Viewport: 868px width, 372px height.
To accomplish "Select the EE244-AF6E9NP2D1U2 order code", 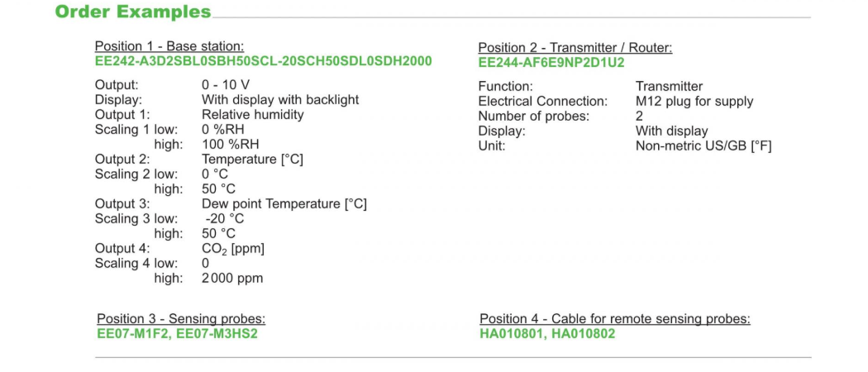I will (551, 63).
